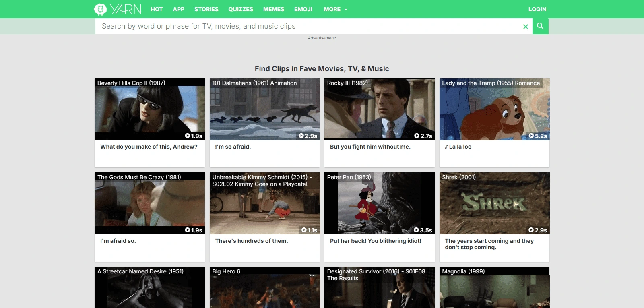Click play icon on Shrek clip
The width and height of the screenshot is (644, 308).
click(531, 230)
